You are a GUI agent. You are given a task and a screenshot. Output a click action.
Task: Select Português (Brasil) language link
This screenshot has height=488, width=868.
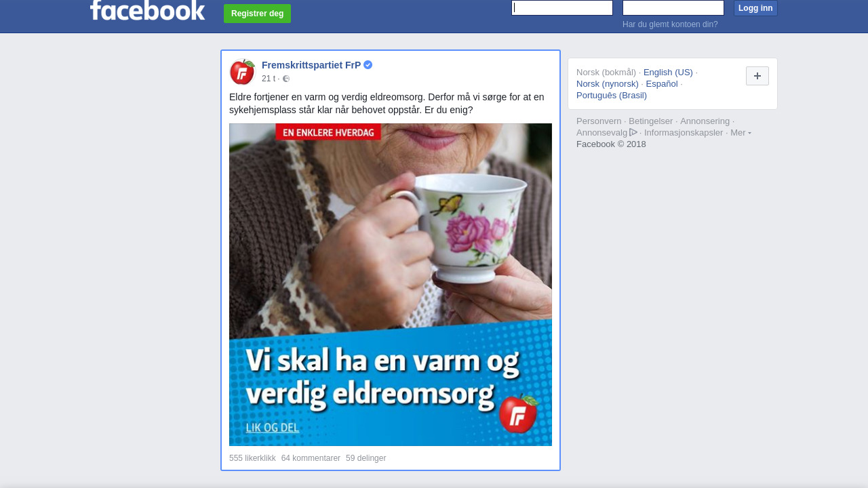pos(612,95)
